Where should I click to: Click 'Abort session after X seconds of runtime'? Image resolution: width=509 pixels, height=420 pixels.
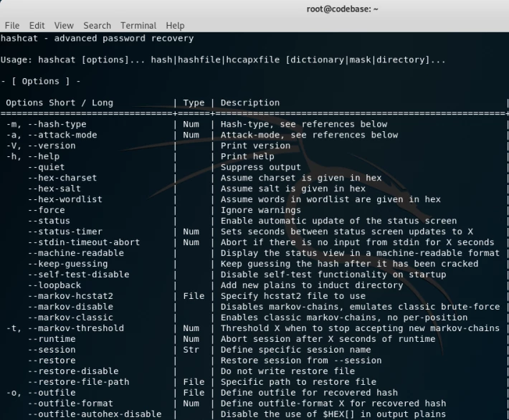tap(328, 339)
